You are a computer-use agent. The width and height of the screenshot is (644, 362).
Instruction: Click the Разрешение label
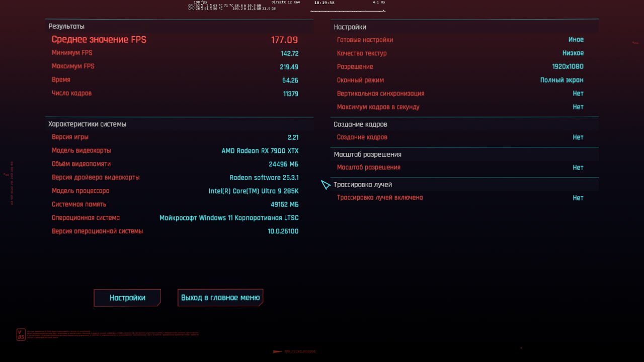pyautogui.click(x=355, y=66)
